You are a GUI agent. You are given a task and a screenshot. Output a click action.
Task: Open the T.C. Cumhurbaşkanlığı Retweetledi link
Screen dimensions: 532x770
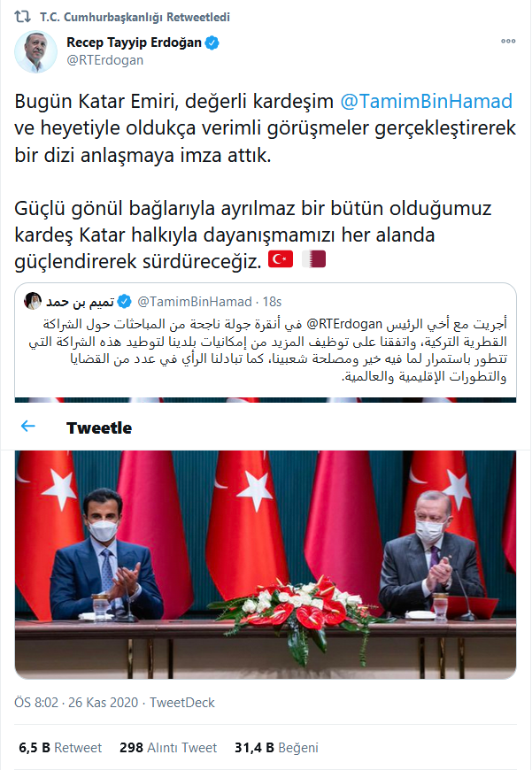(x=135, y=17)
